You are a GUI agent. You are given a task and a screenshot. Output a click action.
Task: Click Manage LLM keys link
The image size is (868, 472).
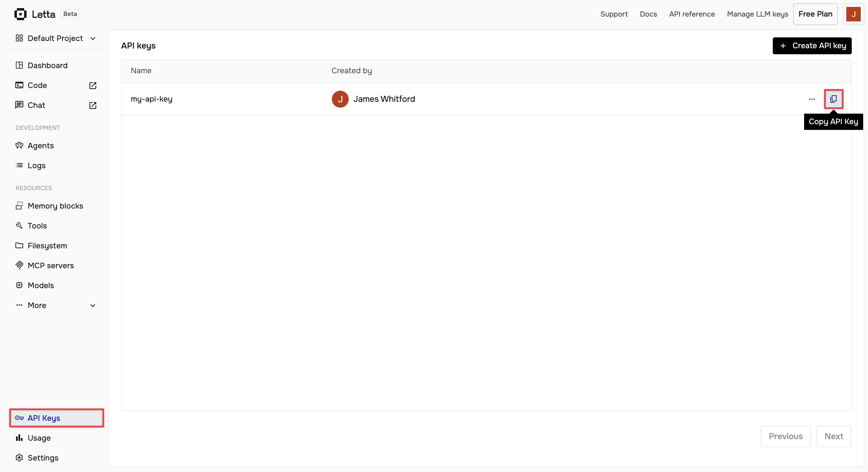tap(757, 14)
